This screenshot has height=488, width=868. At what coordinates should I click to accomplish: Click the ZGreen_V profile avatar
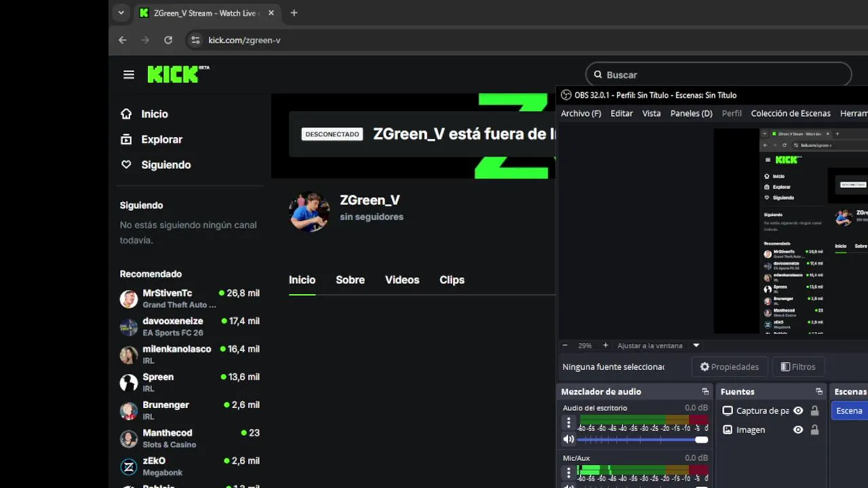(x=309, y=211)
